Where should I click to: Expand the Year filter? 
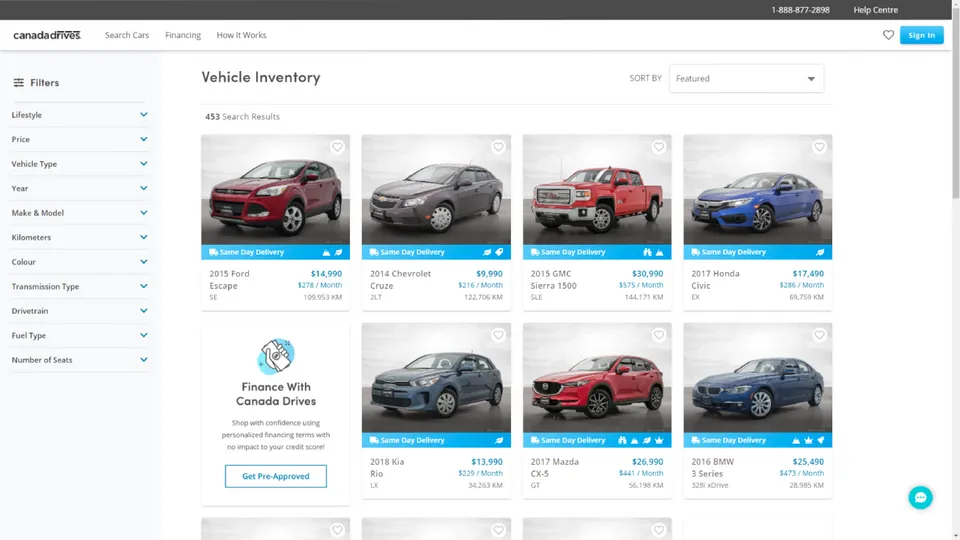pyautogui.click(x=80, y=188)
